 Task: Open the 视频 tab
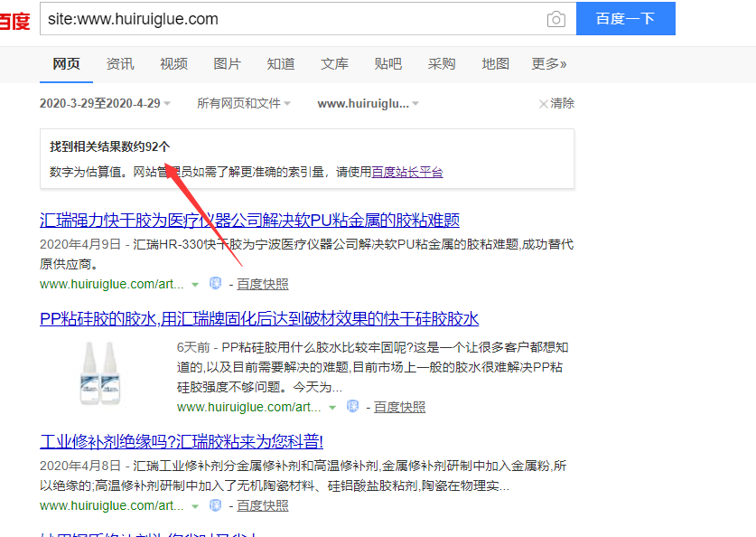pos(173,63)
